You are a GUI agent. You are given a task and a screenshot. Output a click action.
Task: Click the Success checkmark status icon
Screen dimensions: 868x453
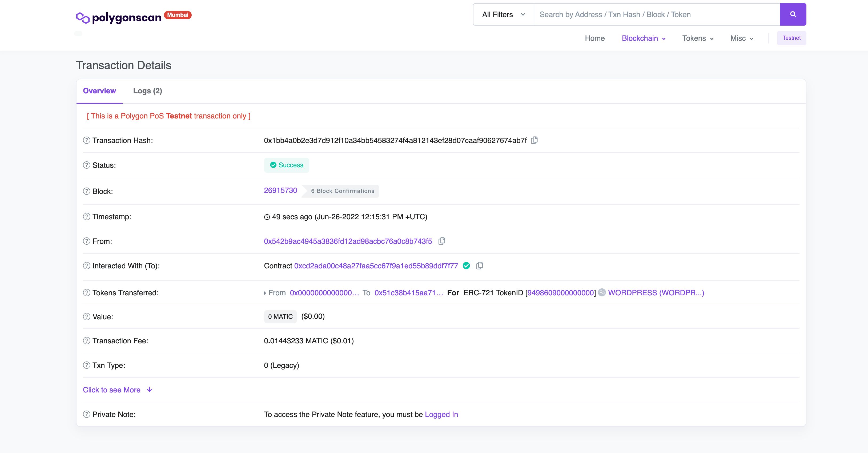coord(273,165)
